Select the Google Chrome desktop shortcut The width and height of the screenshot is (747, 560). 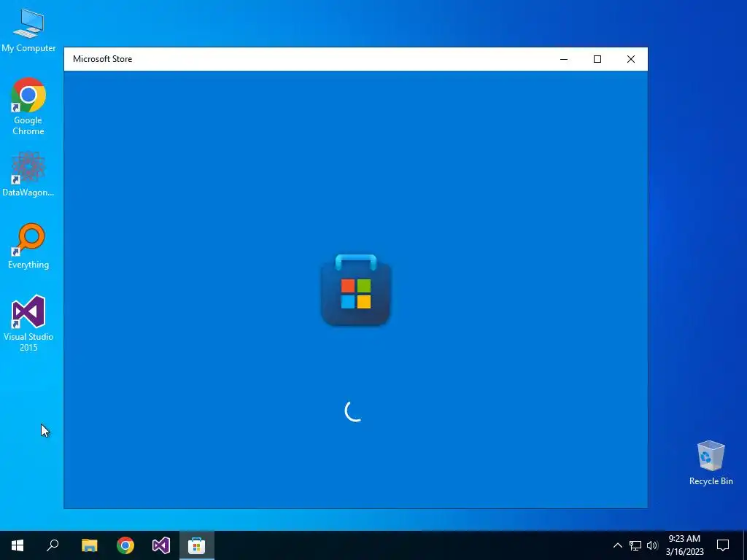pyautogui.click(x=28, y=106)
